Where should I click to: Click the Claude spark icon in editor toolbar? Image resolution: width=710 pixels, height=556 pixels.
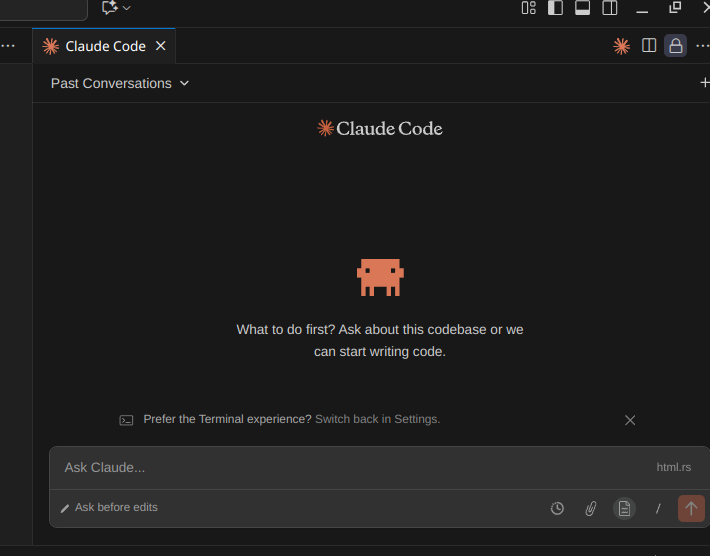[x=621, y=46]
